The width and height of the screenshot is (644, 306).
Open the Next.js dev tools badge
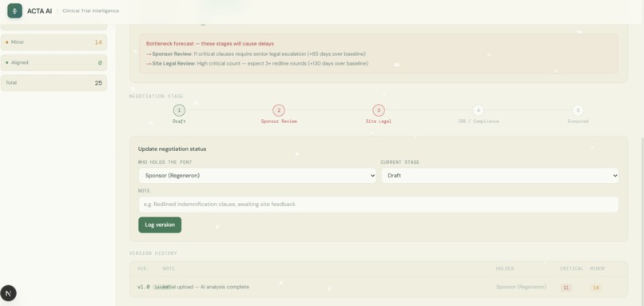(8, 293)
